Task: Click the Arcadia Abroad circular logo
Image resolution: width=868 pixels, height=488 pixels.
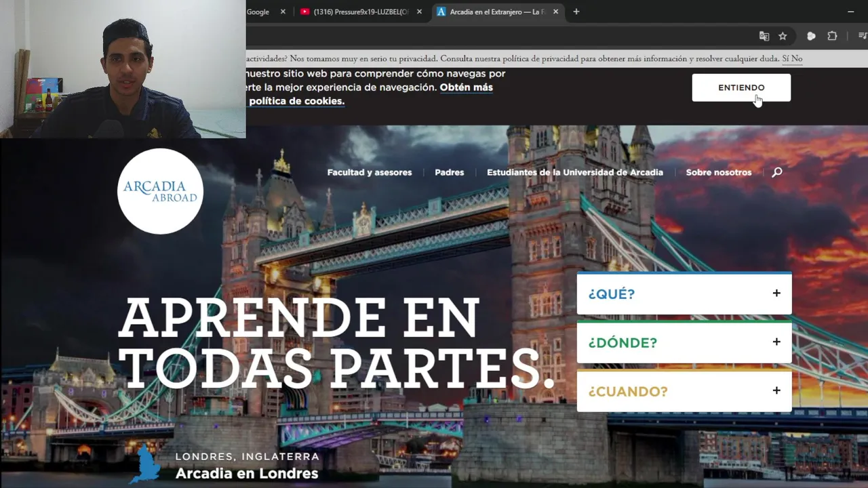Action: coord(160,191)
